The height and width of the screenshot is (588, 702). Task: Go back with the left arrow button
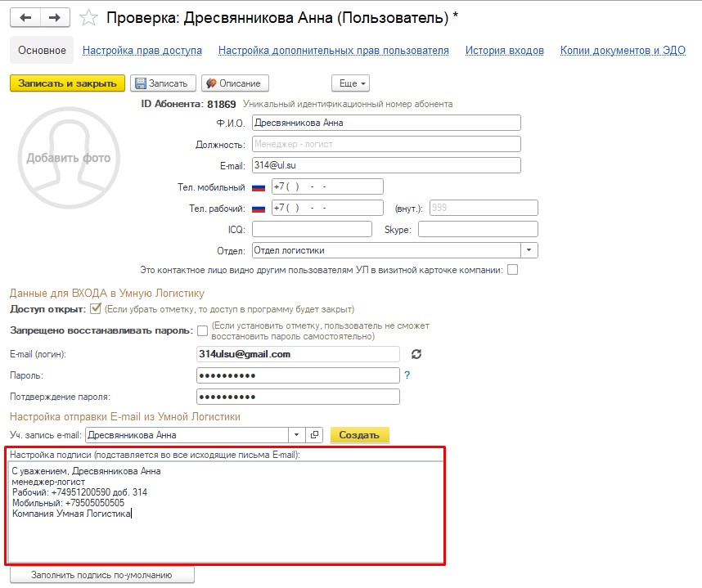pos(25,18)
